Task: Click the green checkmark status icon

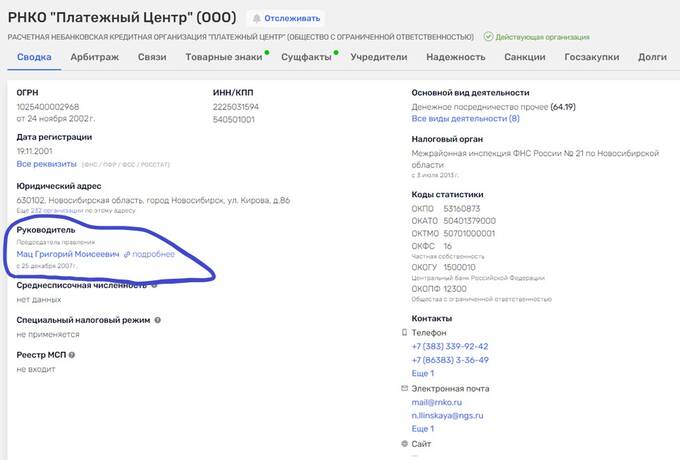Action: point(488,37)
